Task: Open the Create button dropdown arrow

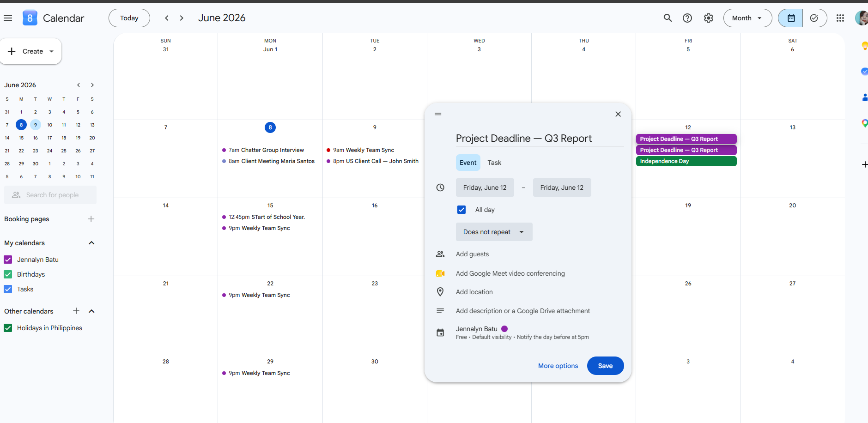Action: [52, 51]
